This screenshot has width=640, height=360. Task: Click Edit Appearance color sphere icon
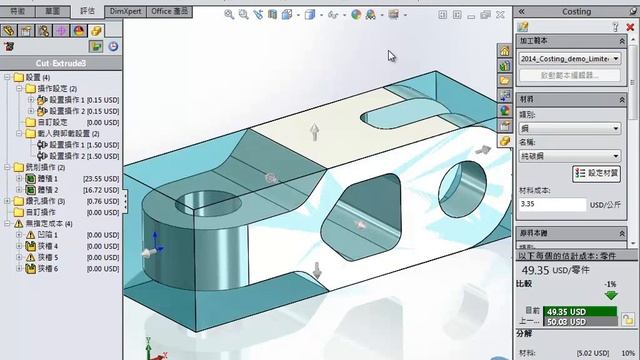click(x=356, y=15)
